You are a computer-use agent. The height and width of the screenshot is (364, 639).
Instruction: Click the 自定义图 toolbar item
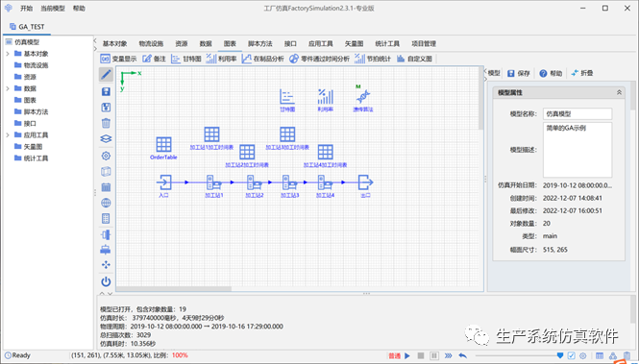click(x=414, y=59)
